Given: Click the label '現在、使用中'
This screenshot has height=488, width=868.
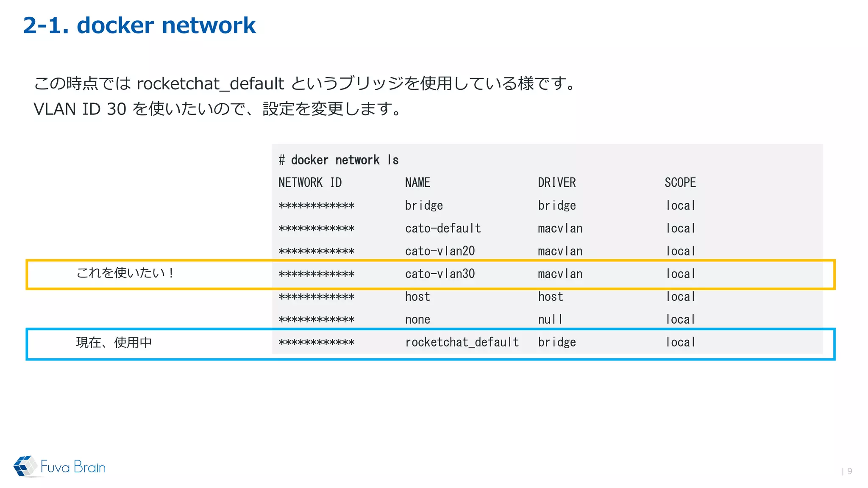Looking at the screenshot, I should point(114,342).
